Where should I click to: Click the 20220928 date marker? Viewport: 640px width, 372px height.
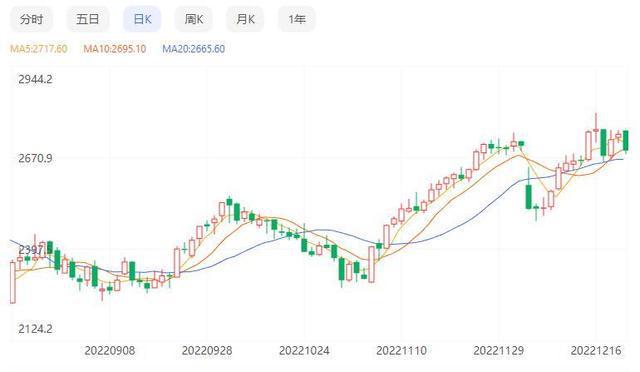tap(207, 351)
